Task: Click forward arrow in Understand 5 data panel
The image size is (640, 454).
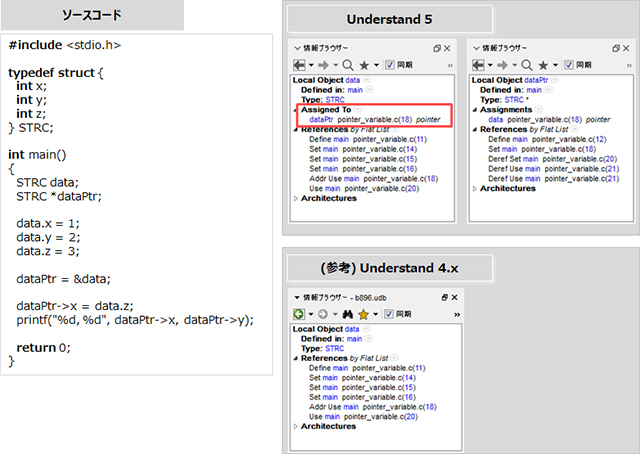Action: coord(324,65)
